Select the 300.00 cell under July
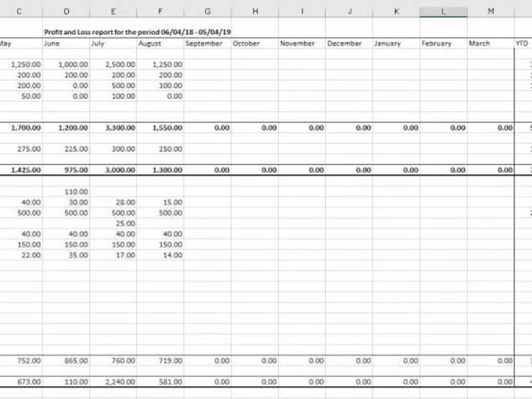This screenshot has height=399, width=532. pos(113,149)
